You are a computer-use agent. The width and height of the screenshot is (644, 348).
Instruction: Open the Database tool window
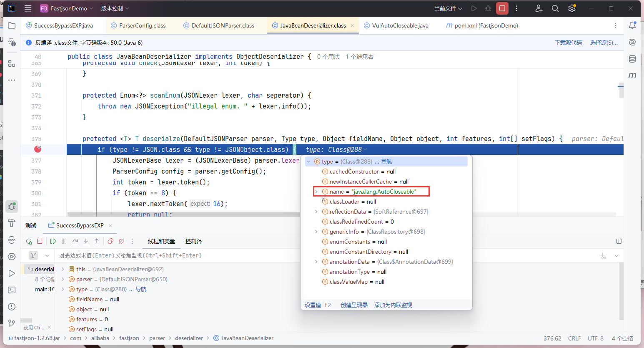coord(632,59)
